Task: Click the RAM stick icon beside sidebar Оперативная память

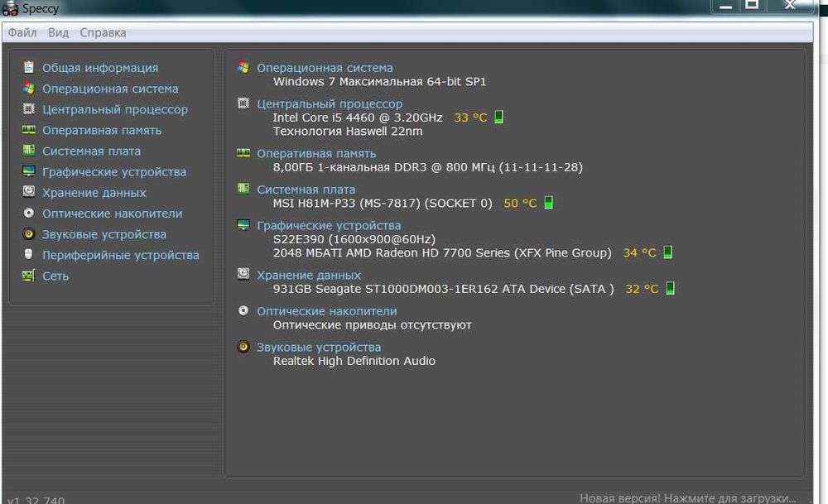Action: 28,129
